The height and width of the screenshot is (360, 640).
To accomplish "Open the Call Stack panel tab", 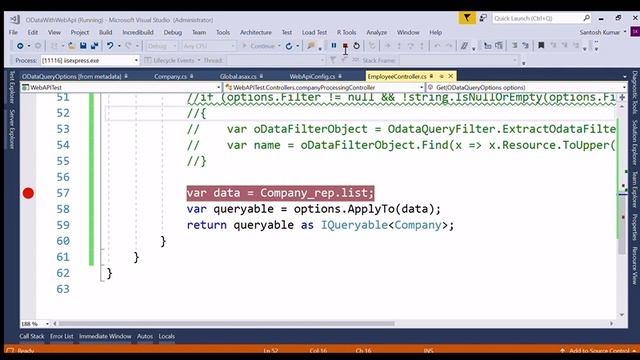I will 31,336.
